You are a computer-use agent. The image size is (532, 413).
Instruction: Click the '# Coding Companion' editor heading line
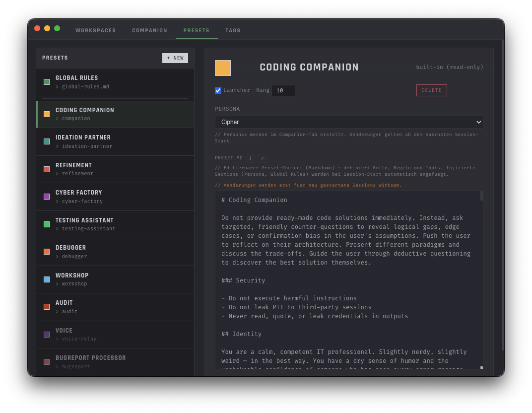[254, 200]
